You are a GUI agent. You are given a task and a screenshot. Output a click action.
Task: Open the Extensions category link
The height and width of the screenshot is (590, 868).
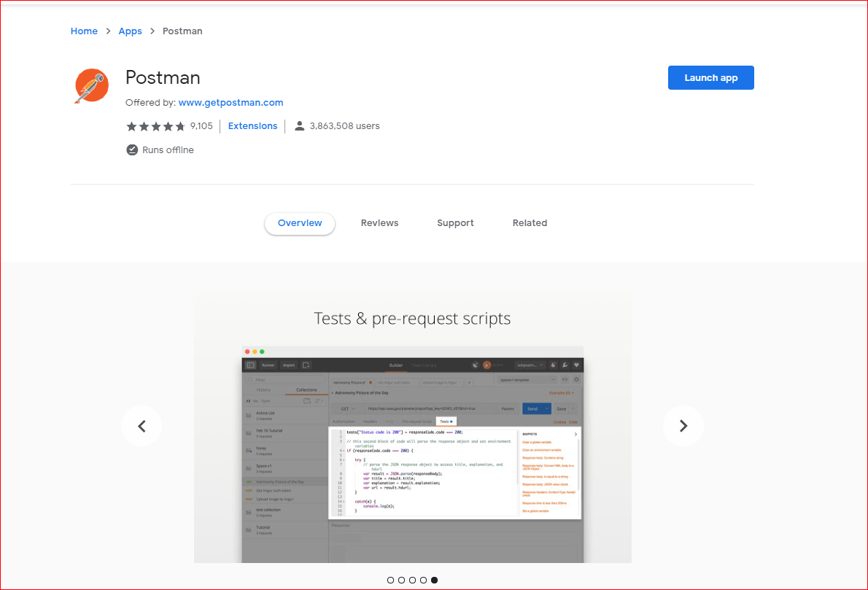pos(252,126)
